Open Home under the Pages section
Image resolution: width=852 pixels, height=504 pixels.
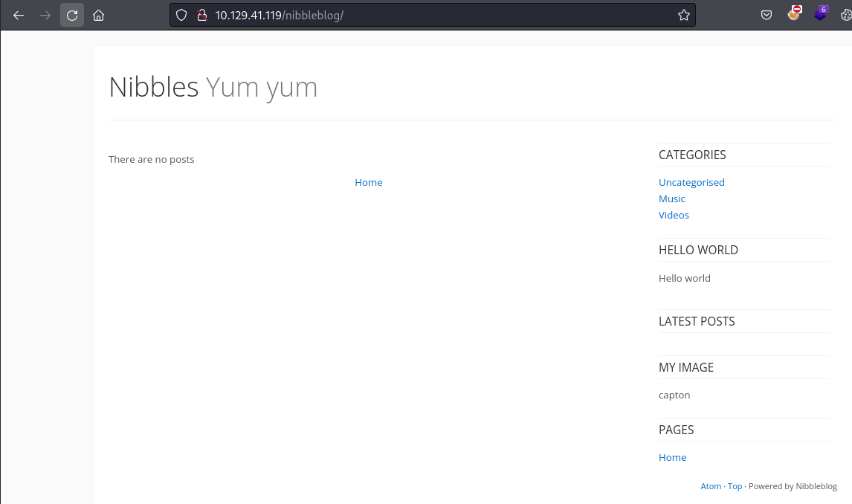pos(672,457)
